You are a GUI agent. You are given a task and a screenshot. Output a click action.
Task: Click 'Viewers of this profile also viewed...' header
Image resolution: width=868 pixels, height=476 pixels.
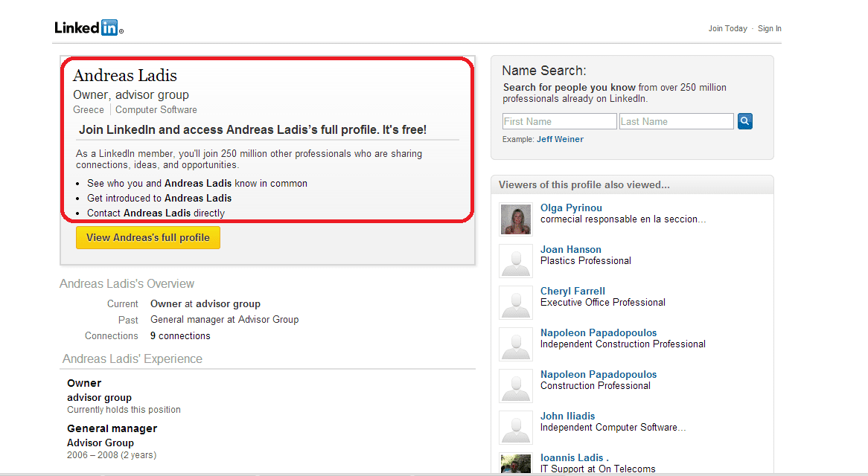point(584,184)
